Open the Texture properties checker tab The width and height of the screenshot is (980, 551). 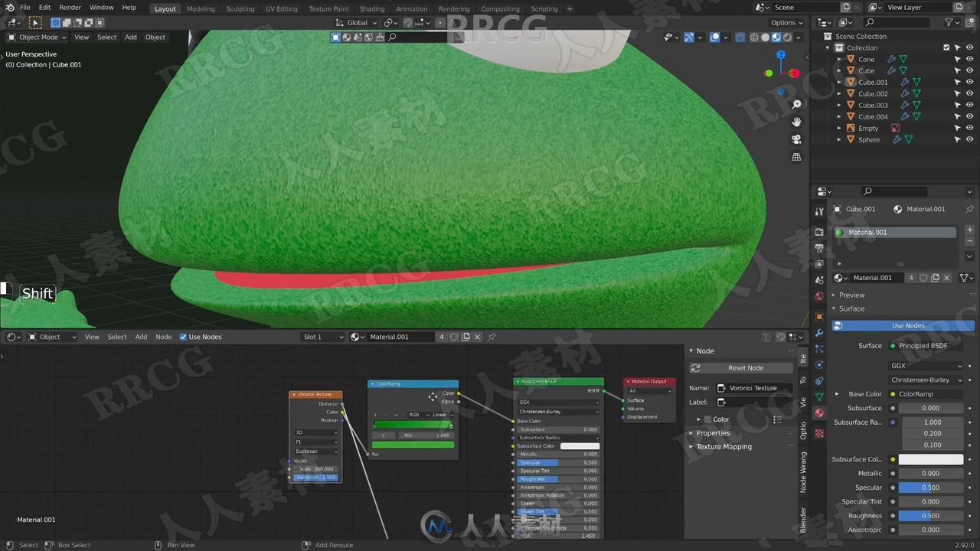click(x=819, y=433)
